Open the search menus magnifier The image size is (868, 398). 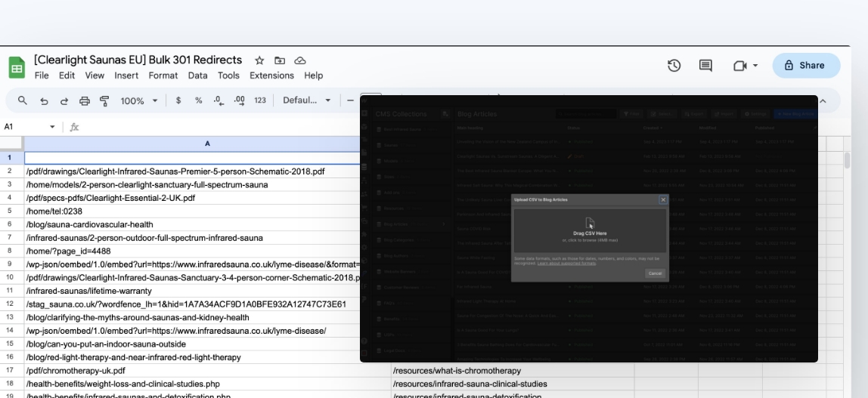22,100
